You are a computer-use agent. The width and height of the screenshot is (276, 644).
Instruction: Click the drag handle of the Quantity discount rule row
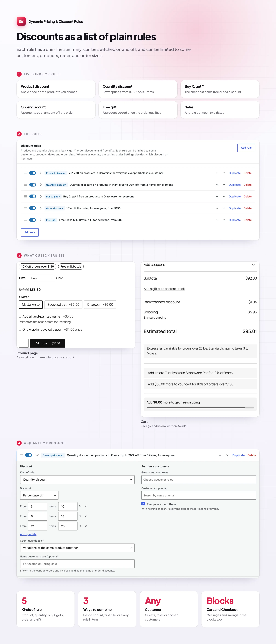[26, 185]
